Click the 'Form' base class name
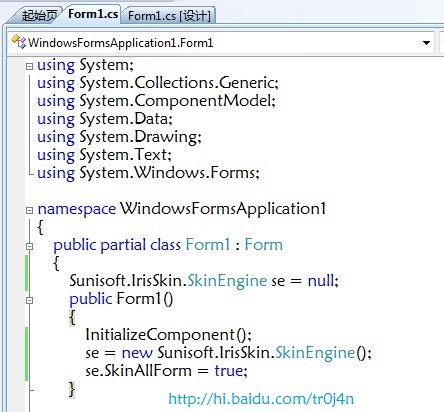The width and height of the screenshot is (444, 412). pyautogui.click(x=264, y=245)
